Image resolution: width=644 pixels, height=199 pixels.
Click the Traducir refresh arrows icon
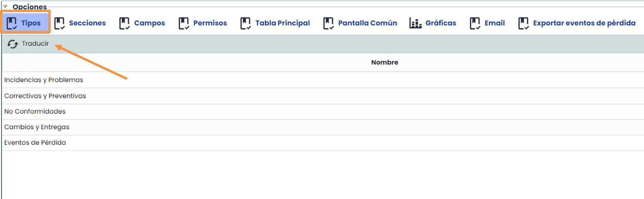[13, 44]
